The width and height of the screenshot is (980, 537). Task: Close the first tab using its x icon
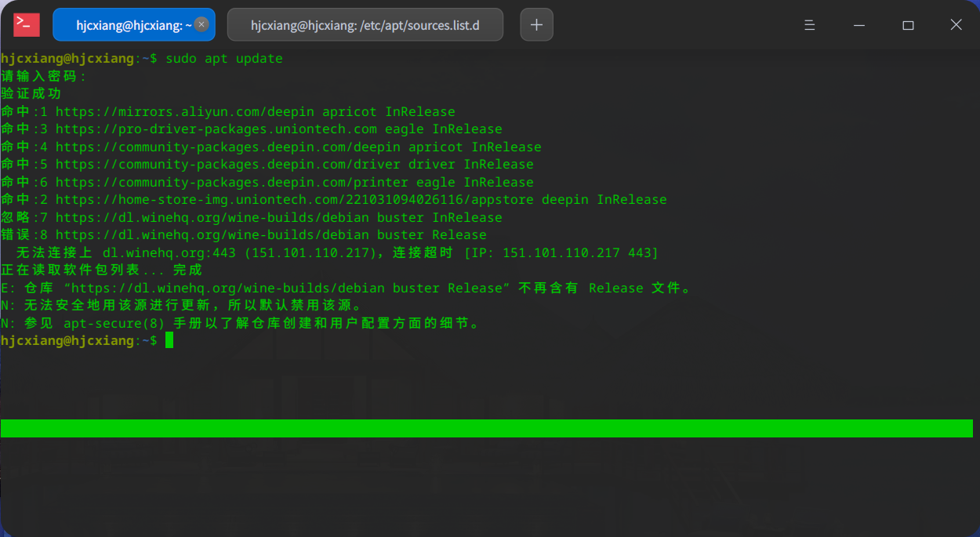pyautogui.click(x=201, y=24)
